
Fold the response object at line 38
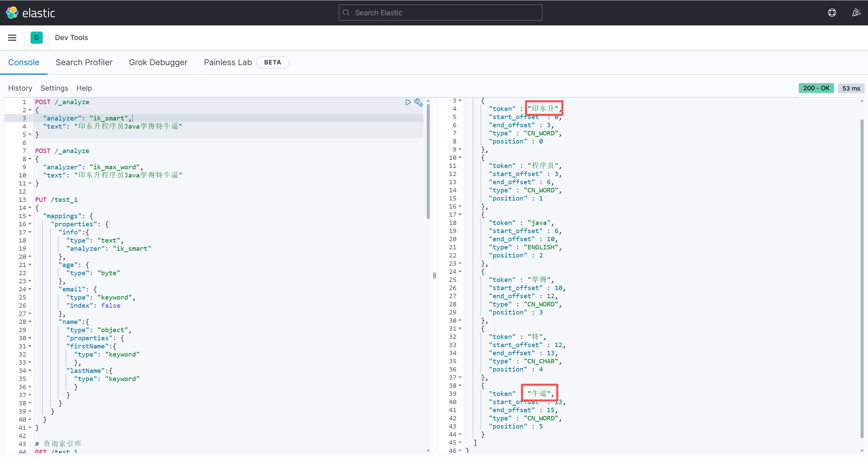tap(460, 386)
